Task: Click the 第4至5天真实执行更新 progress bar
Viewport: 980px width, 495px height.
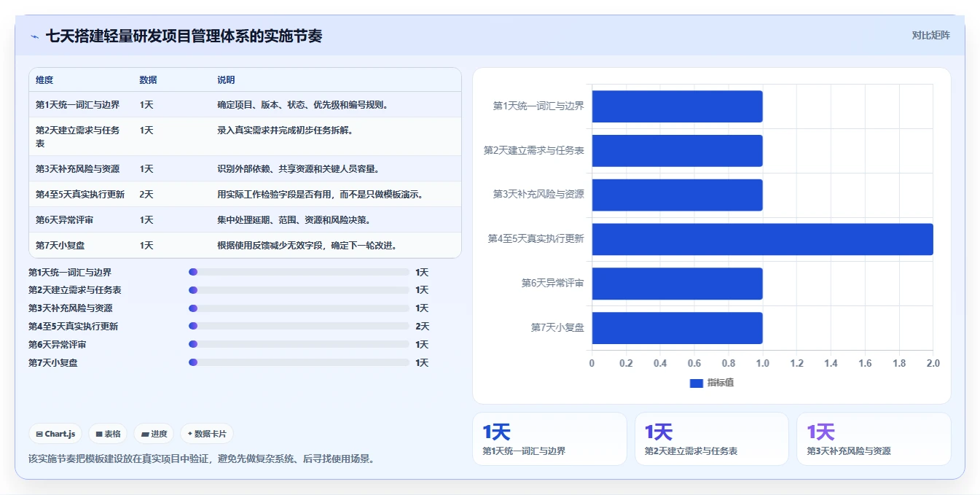Action: coord(299,326)
